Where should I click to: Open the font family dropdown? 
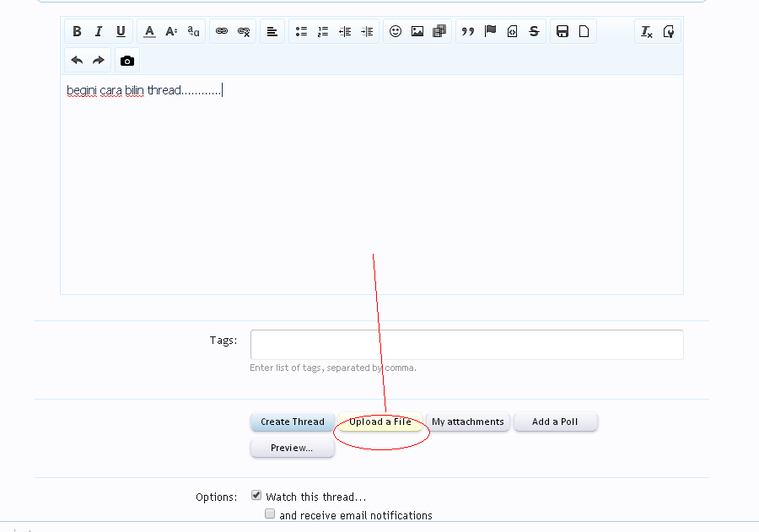[194, 31]
